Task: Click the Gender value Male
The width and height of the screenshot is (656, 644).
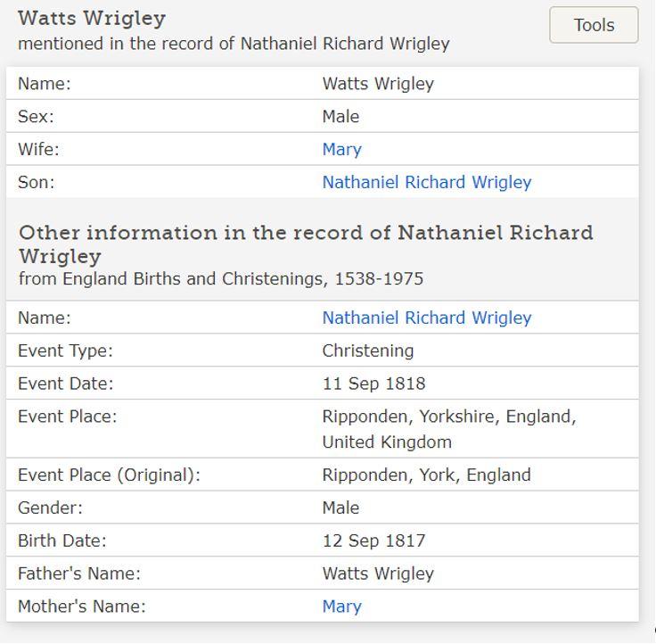Action: point(340,508)
